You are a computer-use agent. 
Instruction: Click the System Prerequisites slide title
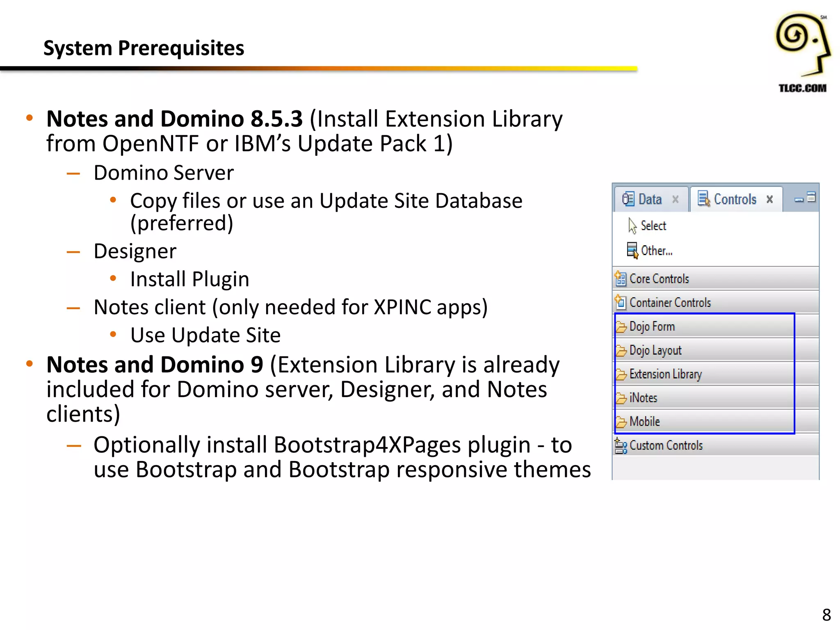pyautogui.click(x=144, y=48)
